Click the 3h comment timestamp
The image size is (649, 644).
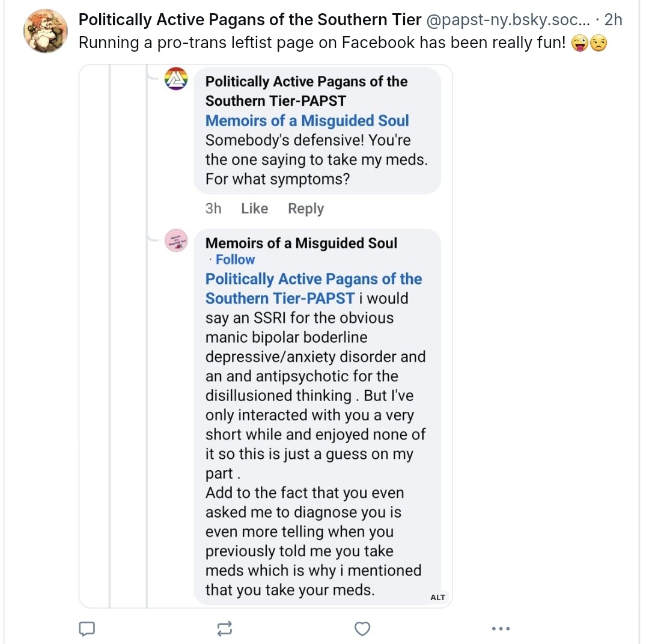click(213, 209)
